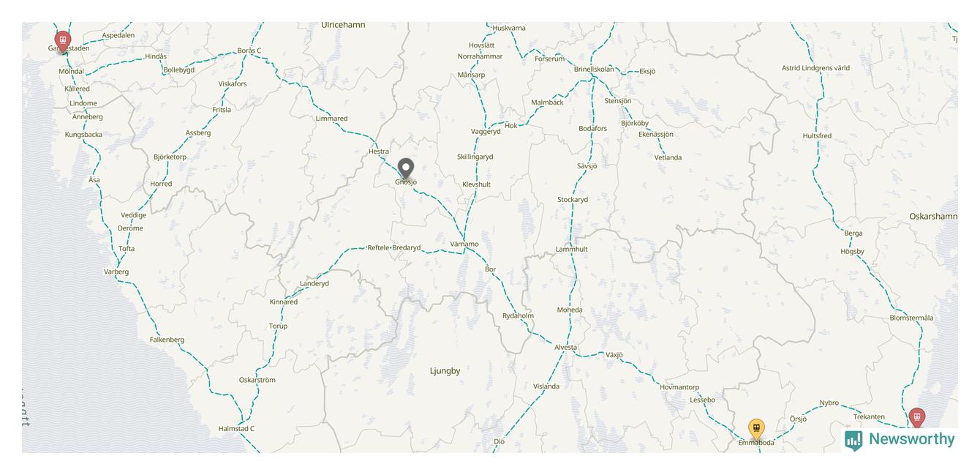Image resolution: width=980 pixels, height=475 pixels.
Task: Click the Halmstad C station label
Action: tap(236, 429)
